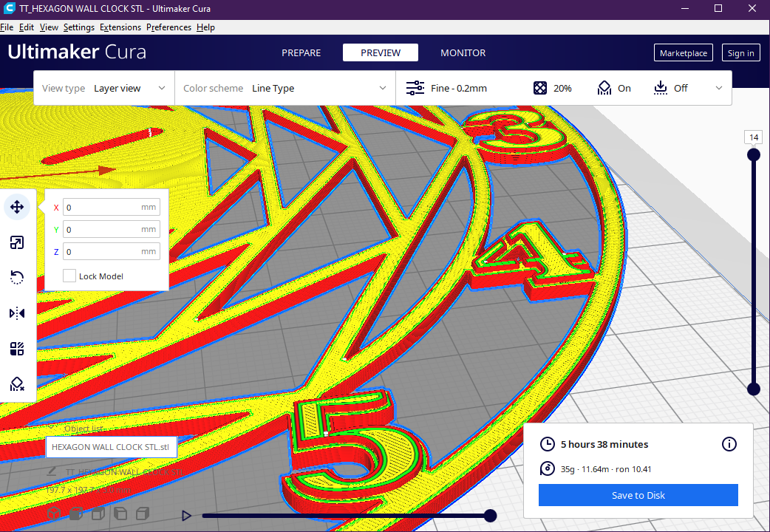
Task: Select the Rotate tool icon
Action: click(x=17, y=278)
